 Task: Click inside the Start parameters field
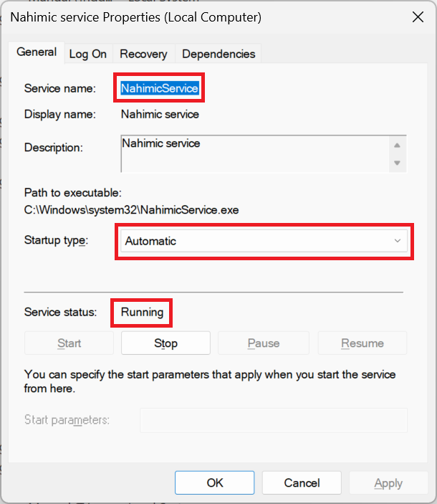click(x=273, y=420)
